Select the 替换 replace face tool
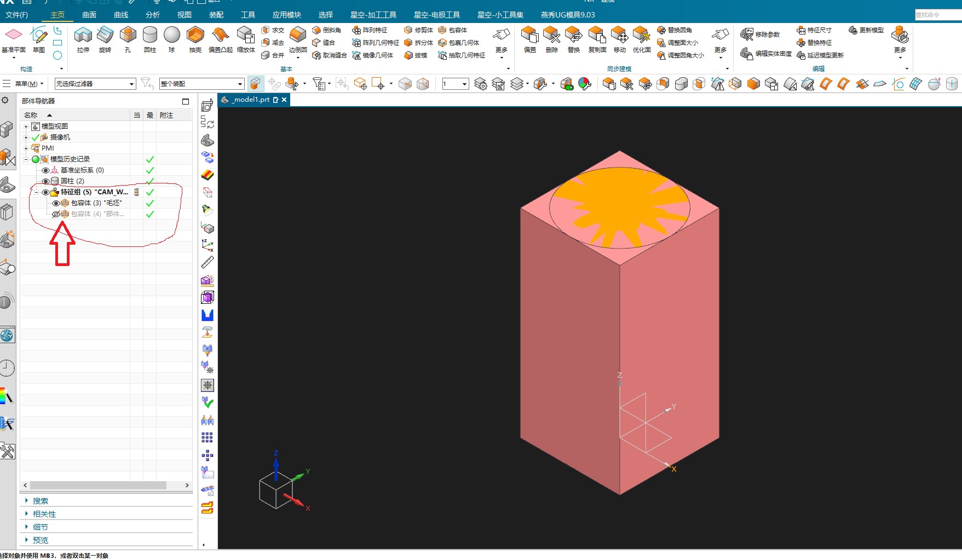The width and height of the screenshot is (962, 560). (574, 39)
